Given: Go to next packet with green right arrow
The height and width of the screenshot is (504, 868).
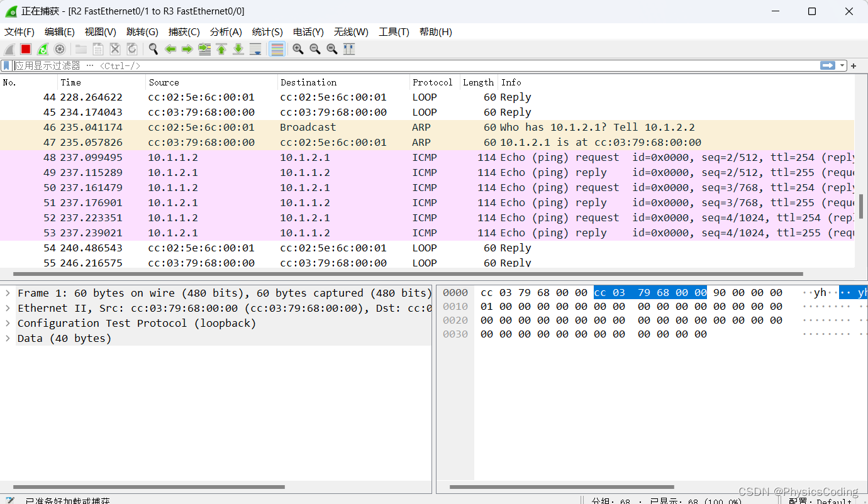Looking at the screenshot, I should tap(187, 49).
